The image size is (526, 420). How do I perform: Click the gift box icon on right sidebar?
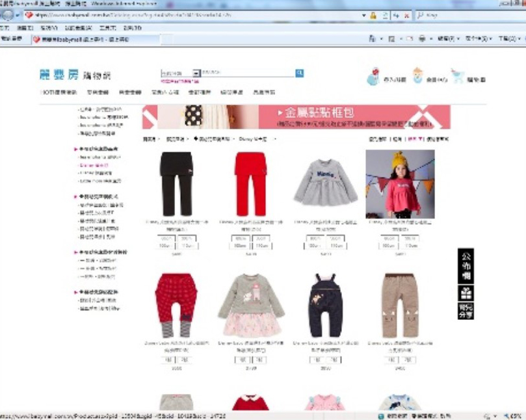[x=466, y=293]
